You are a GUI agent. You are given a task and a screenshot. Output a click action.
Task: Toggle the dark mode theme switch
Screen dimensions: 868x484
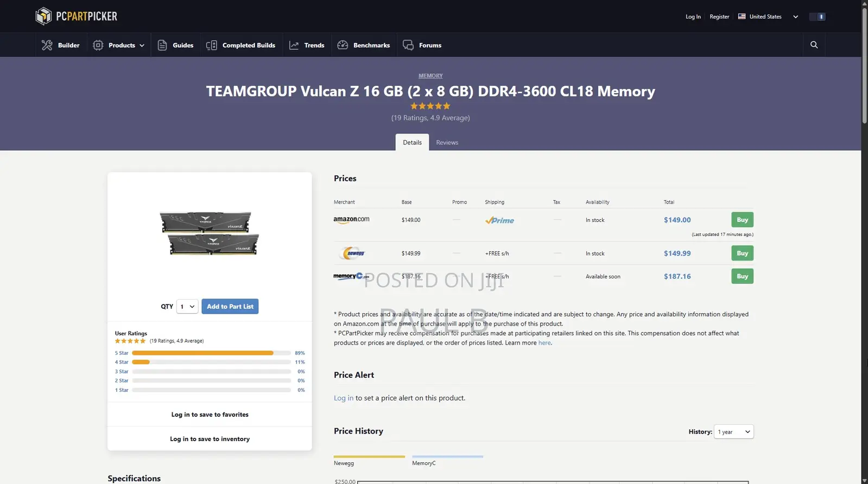818,16
